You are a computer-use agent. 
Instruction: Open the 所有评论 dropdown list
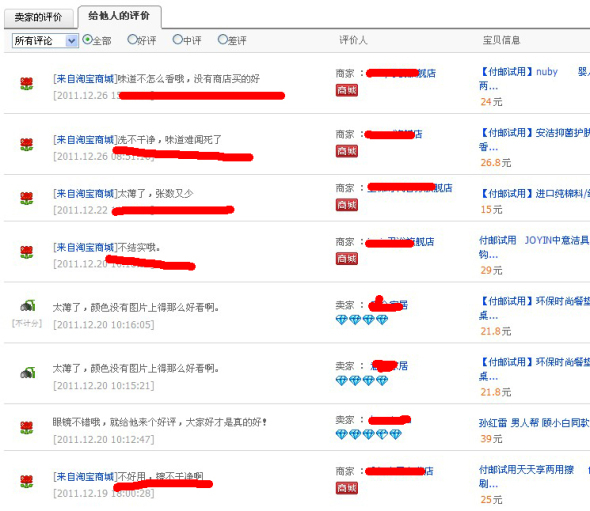(45, 40)
